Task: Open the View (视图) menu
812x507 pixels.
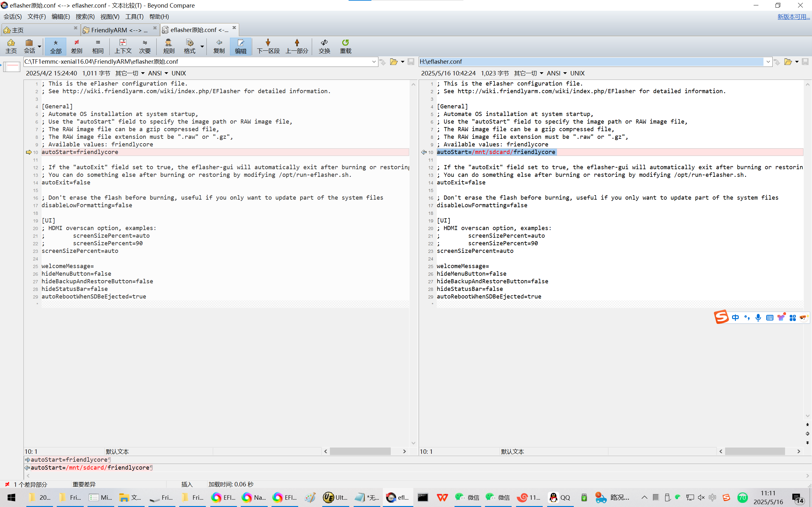Action: click(x=110, y=16)
